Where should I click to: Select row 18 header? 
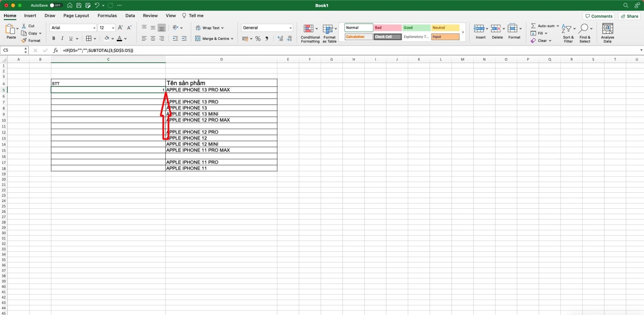tap(4, 168)
